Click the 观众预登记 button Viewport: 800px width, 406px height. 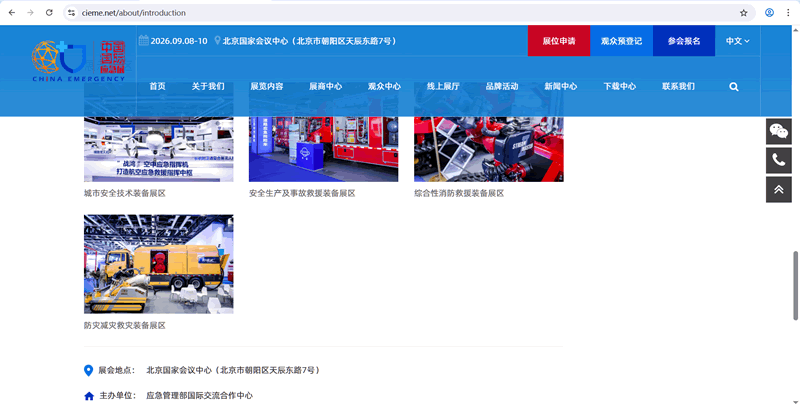621,41
